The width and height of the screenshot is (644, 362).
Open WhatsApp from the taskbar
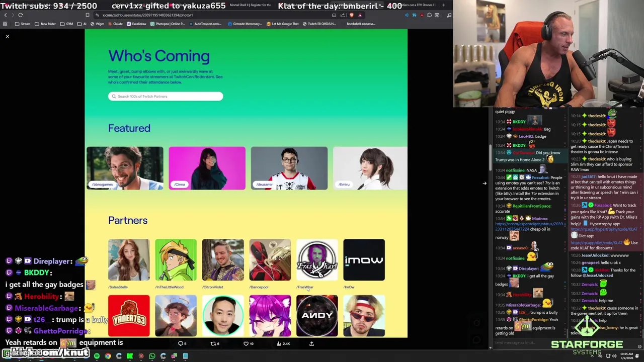(x=152, y=356)
